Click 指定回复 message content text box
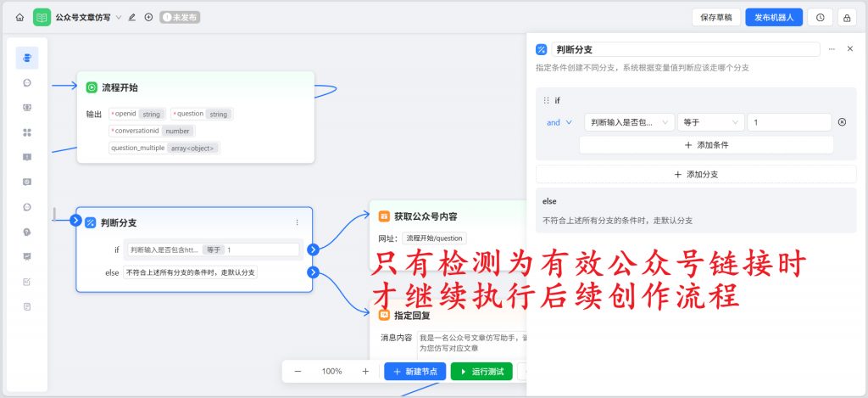 coord(471,343)
